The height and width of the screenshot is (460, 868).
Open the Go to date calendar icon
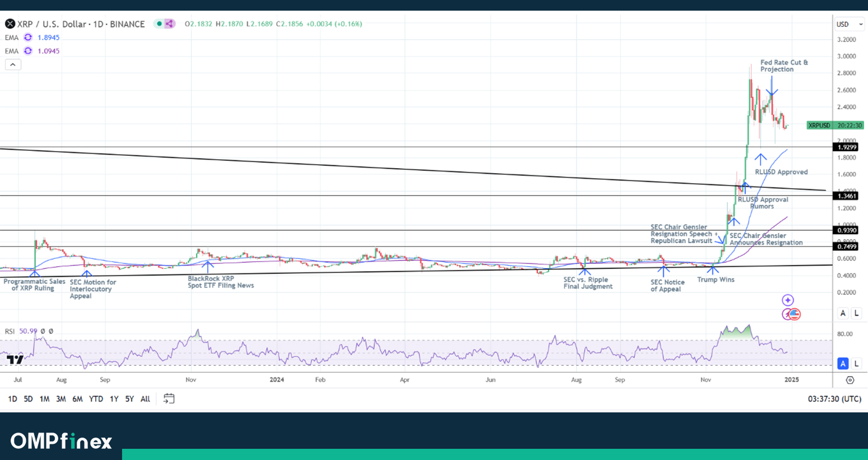[169, 398]
